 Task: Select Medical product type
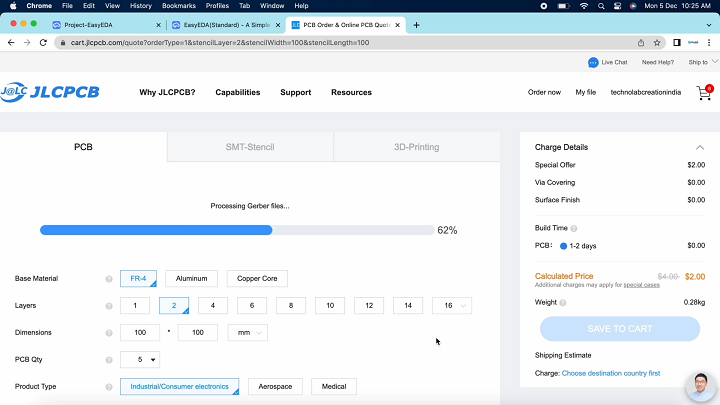coord(334,387)
